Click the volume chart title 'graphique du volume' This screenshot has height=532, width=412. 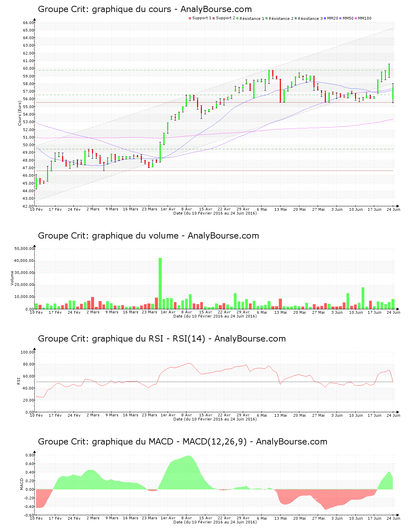(x=135, y=236)
